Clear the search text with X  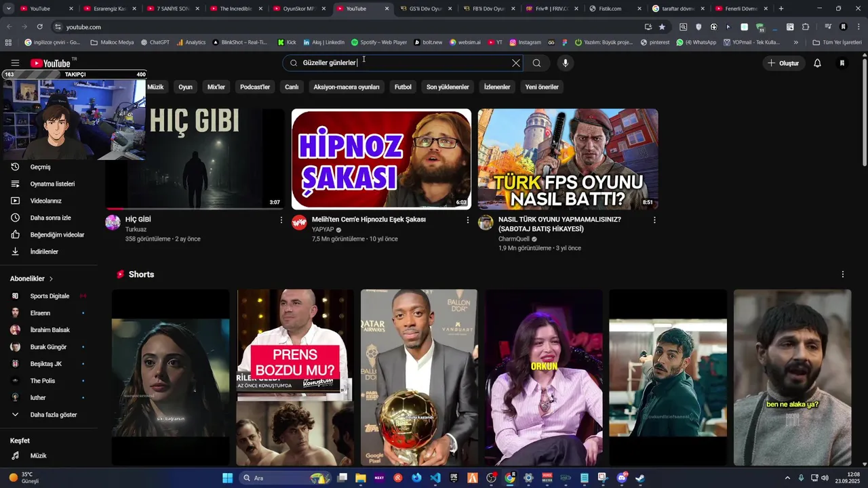[x=516, y=63]
